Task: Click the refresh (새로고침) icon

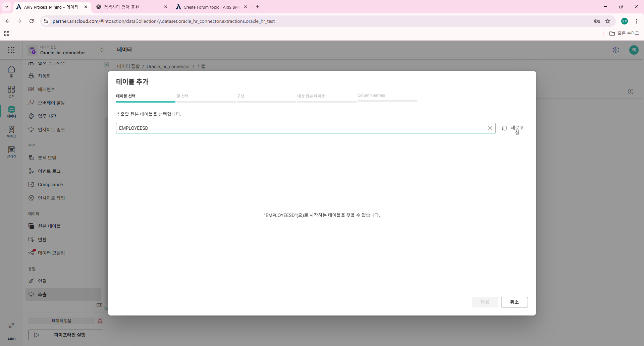Action: pos(504,128)
